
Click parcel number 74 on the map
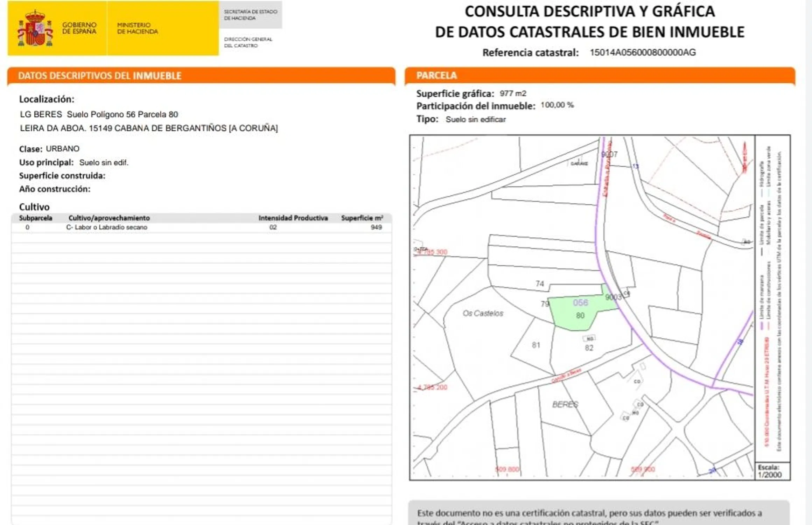tap(540, 283)
